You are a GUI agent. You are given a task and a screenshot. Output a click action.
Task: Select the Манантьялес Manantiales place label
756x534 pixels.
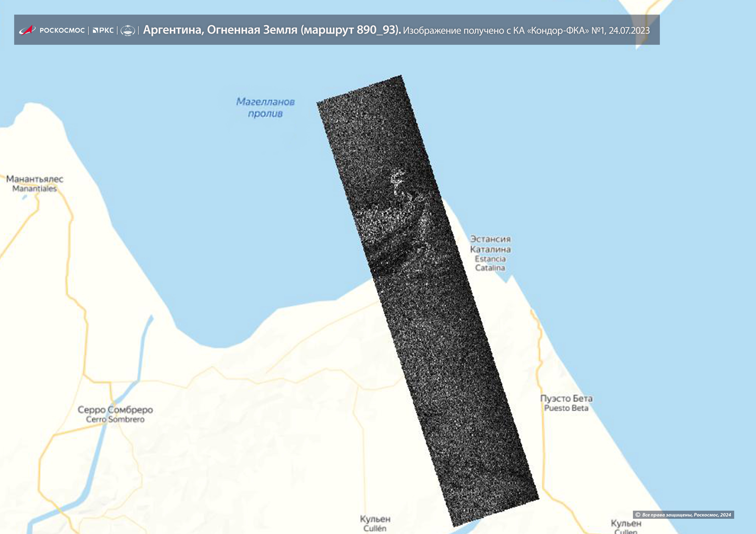coord(35,184)
